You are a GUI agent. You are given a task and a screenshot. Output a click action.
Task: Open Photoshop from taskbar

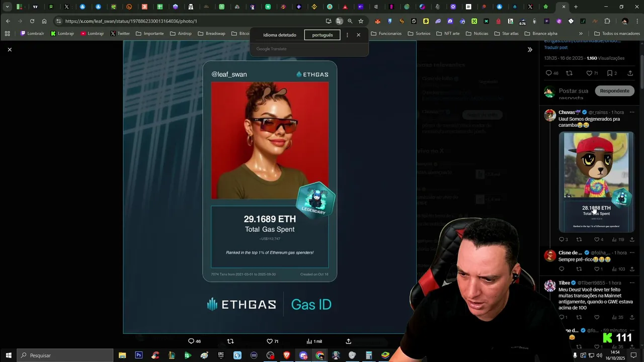coord(138,355)
